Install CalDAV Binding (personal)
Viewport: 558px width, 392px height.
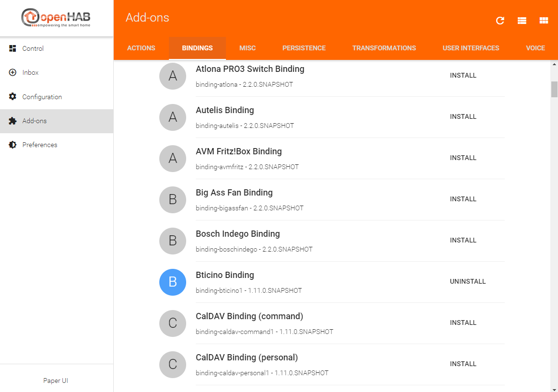coord(463,364)
